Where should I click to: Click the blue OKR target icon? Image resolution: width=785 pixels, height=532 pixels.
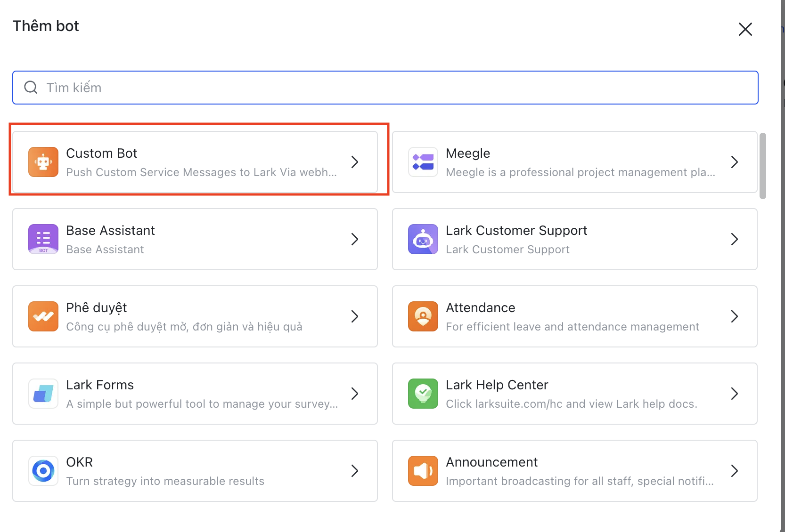click(43, 471)
